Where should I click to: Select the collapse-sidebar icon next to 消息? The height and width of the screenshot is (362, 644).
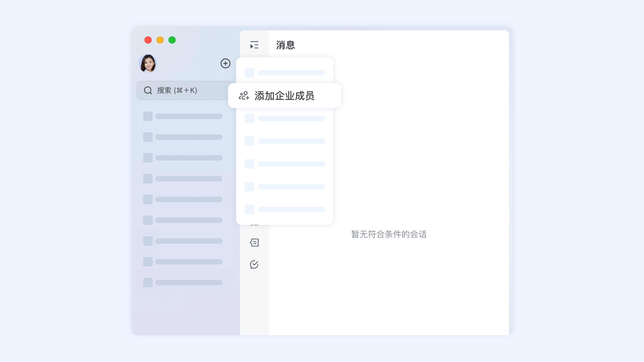[x=254, y=45]
